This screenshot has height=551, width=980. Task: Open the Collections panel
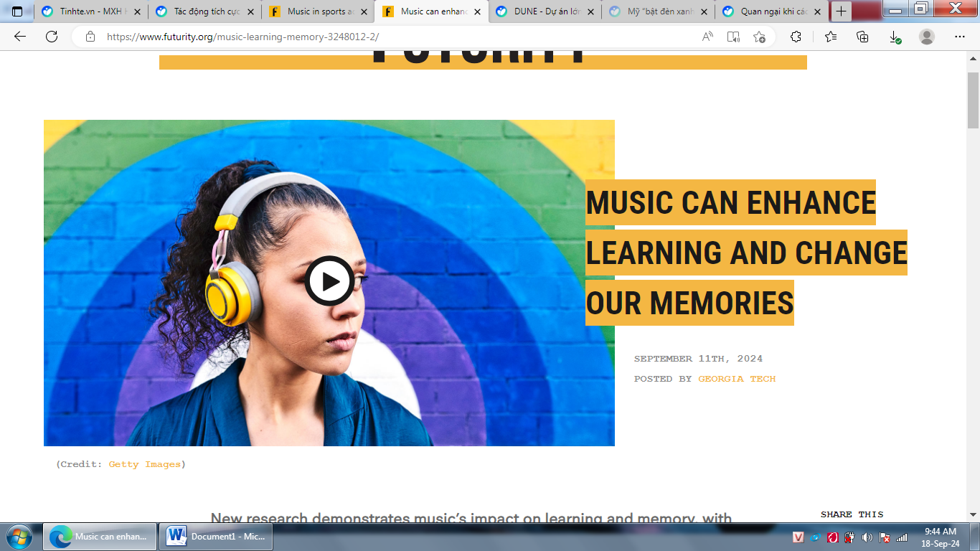(862, 37)
